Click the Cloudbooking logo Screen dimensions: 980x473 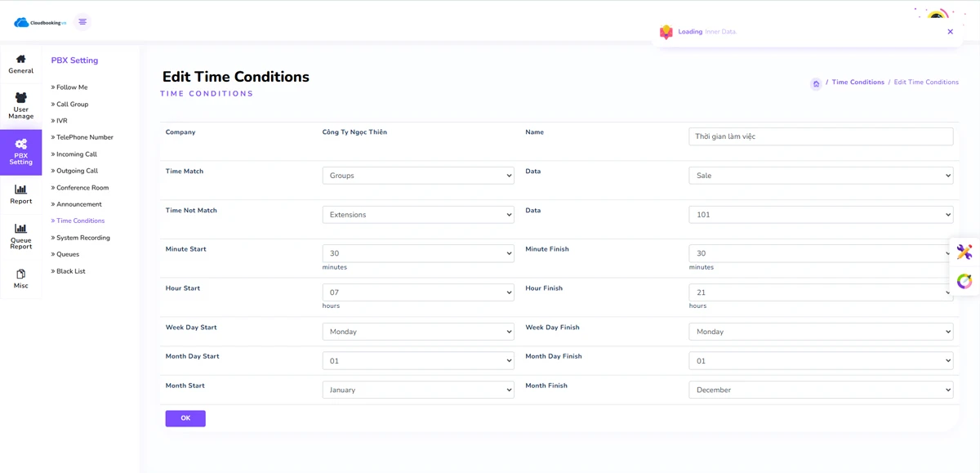(39, 22)
